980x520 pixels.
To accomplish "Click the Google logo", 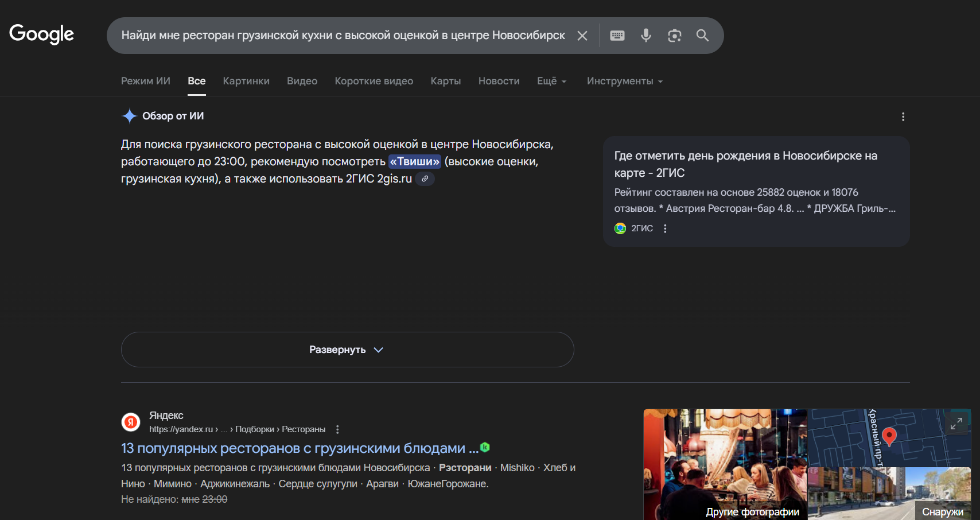I will click(41, 34).
